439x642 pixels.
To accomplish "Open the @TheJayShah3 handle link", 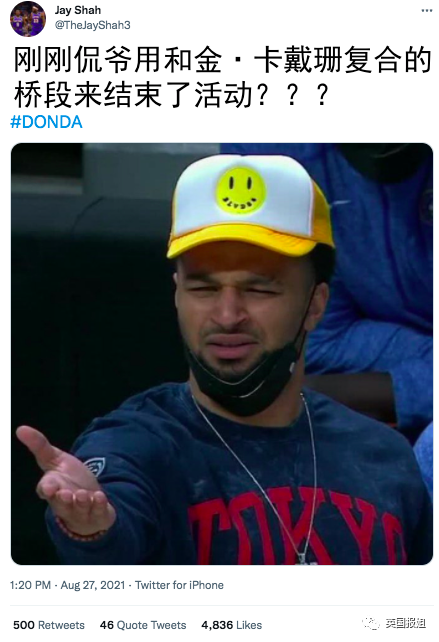I will pyautogui.click(x=93, y=25).
